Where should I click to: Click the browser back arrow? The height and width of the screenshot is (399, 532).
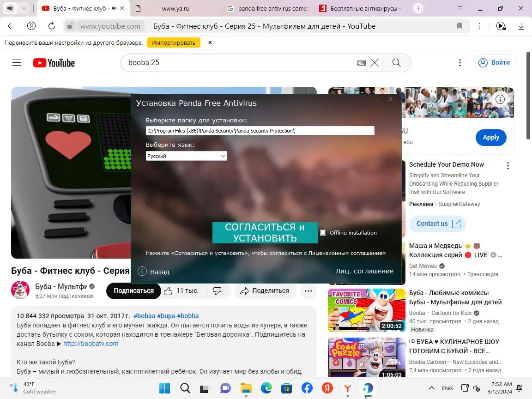[11, 26]
